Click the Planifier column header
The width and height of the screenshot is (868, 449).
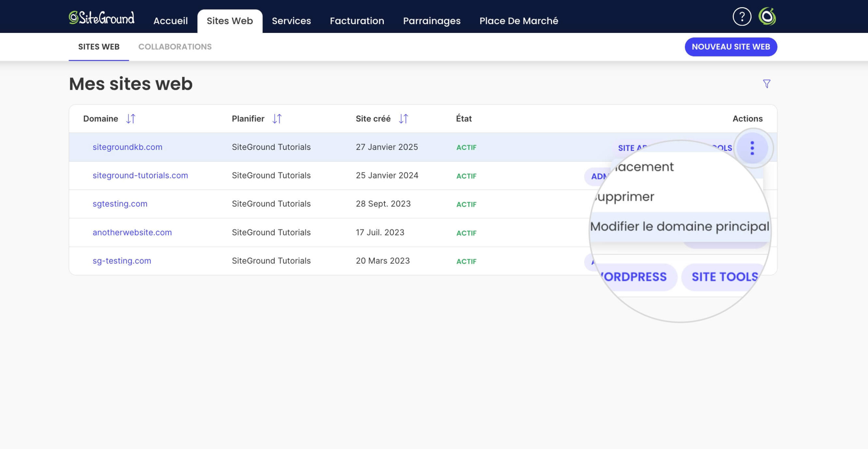click(x=248, y=119)
